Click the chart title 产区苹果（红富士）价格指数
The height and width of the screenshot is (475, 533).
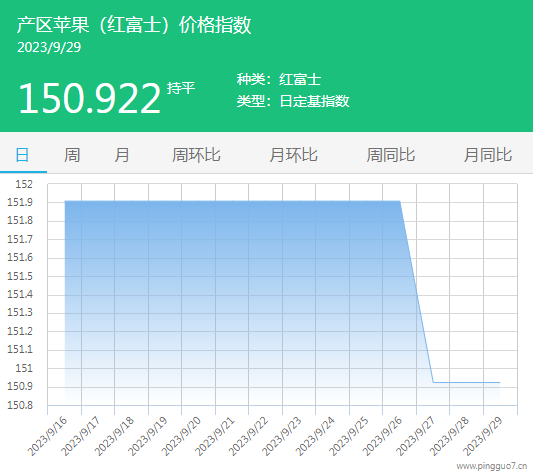pos(134,25)
